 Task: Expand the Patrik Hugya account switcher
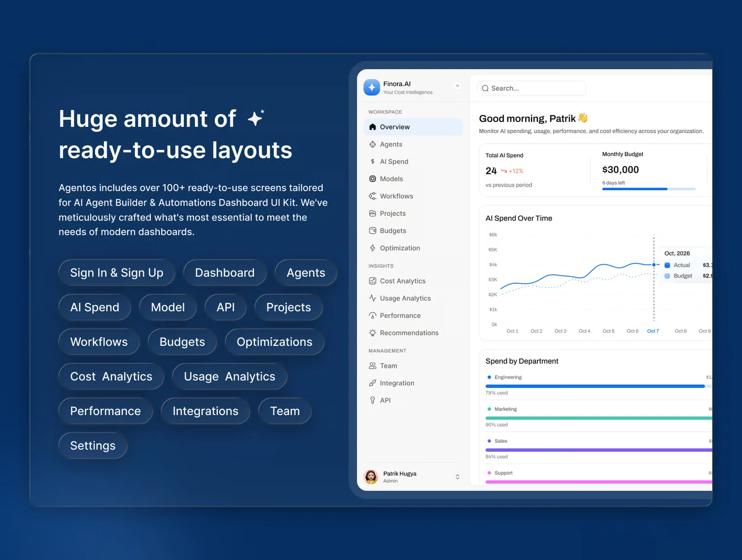click(457, 477)
